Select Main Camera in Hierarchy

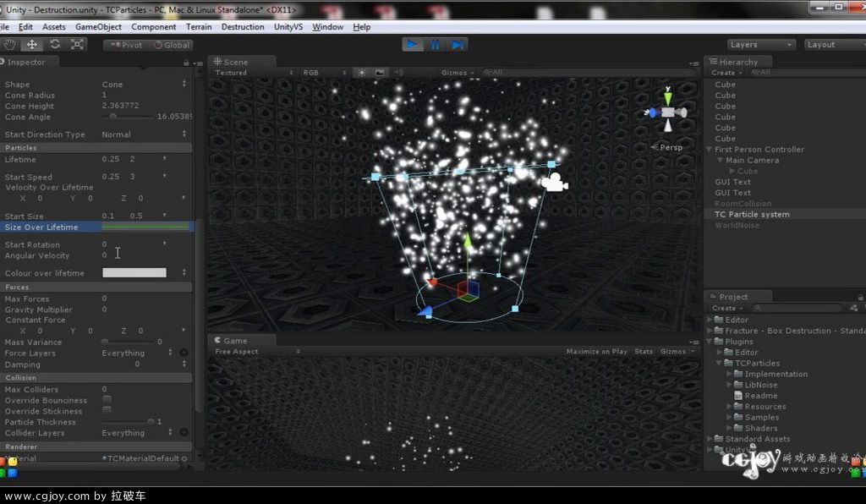tap(752, 160)
